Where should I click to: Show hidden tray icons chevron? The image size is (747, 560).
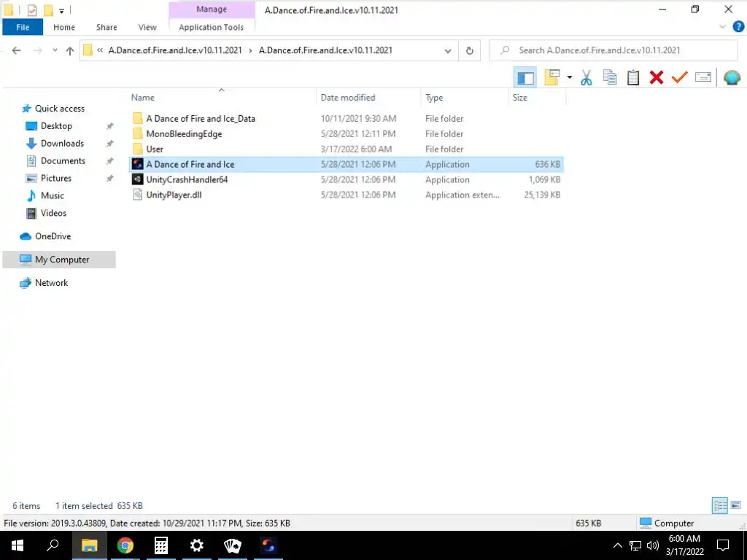[617, 545]
